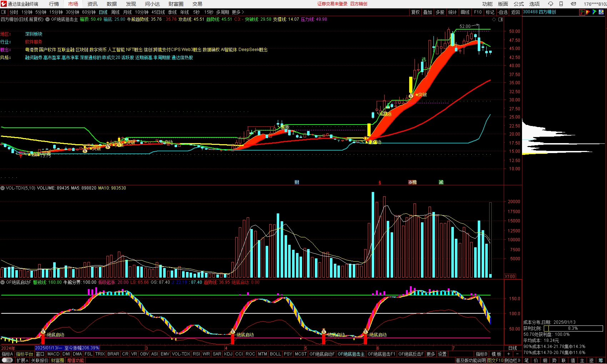
Task: Click the 图文F10 button
Action: click(495, 360)
